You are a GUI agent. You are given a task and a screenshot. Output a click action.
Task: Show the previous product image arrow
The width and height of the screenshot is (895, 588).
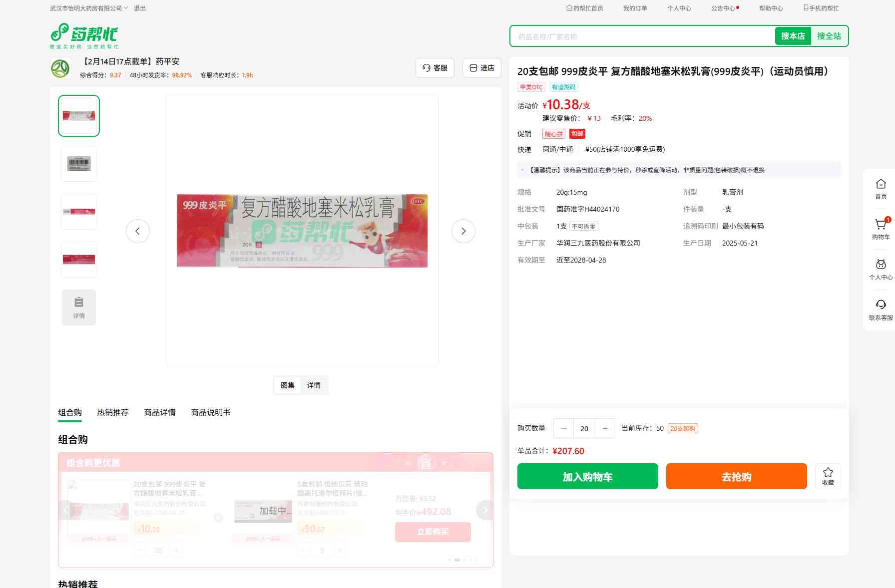(x=138, y=231)
